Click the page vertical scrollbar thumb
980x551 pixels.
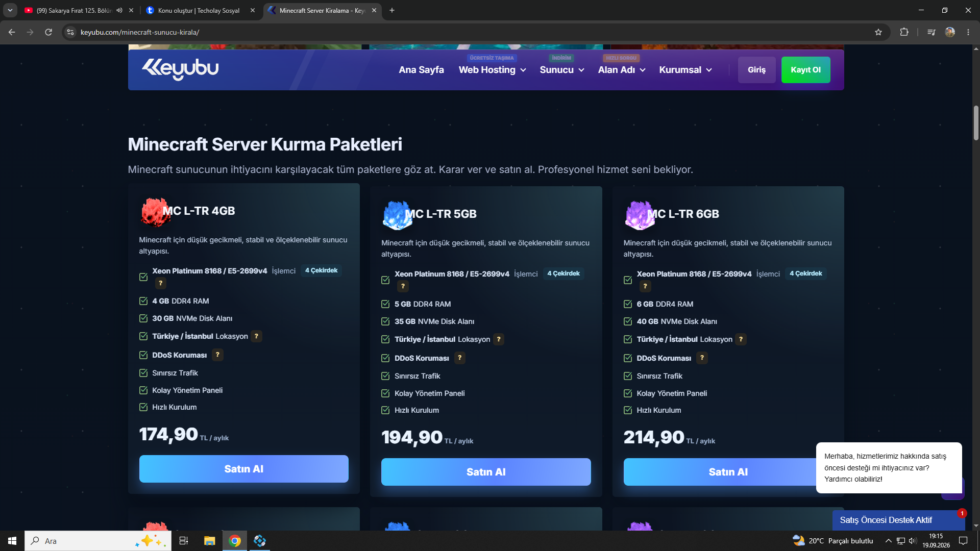click(x=976, y=122)
